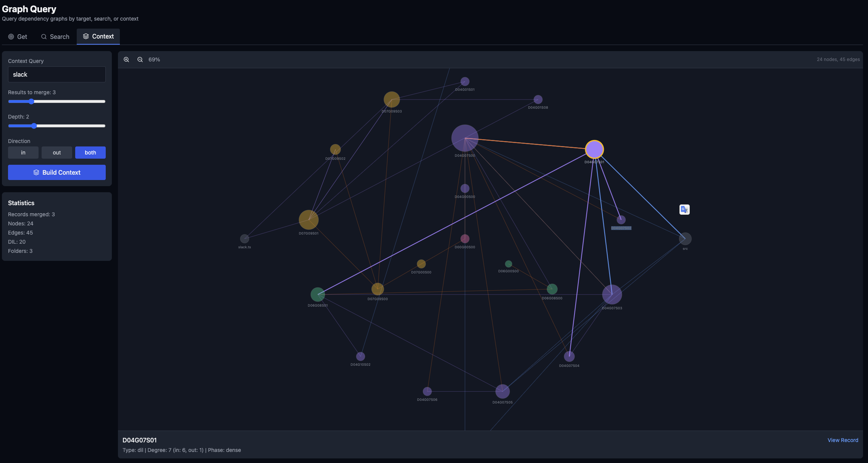Image resolution: width=868 pixels, height=463 pixels.
Task: Switch to the Search tab
Action: [x=55, y=36]
